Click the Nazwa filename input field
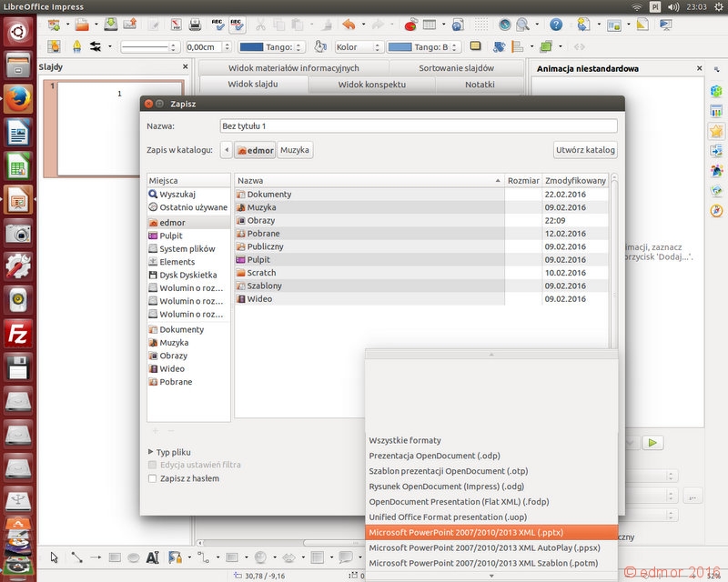 [x=419, y=125]
